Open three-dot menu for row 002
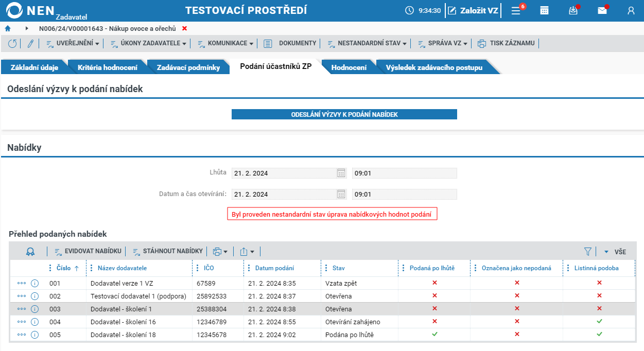The image size is (644, 351). pyautogui.click(x=22, y=296)
